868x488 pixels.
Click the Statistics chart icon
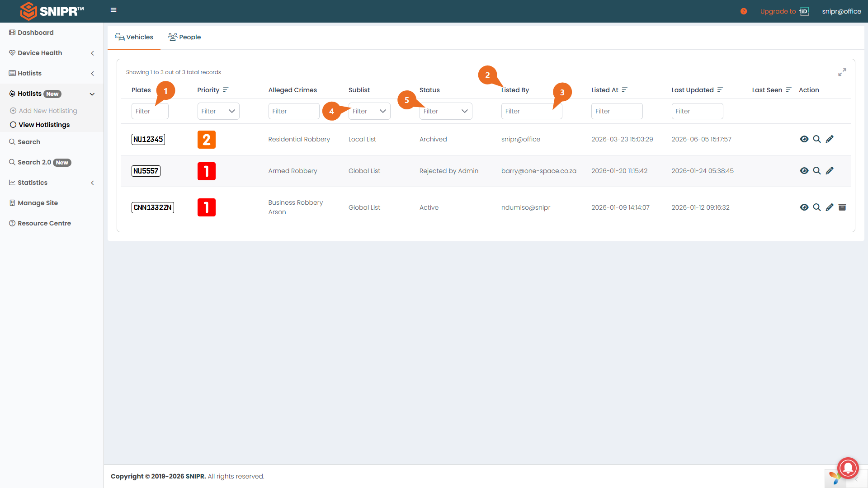[12, 183]
